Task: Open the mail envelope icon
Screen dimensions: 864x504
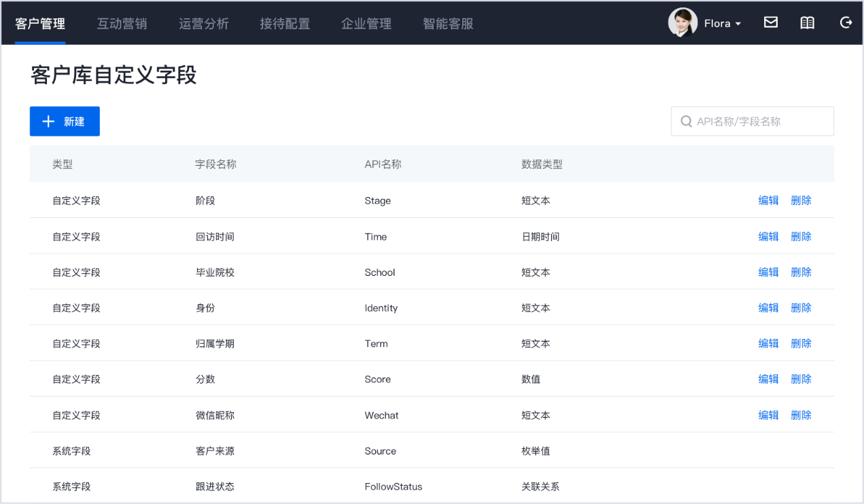Action: coord(770,22)
